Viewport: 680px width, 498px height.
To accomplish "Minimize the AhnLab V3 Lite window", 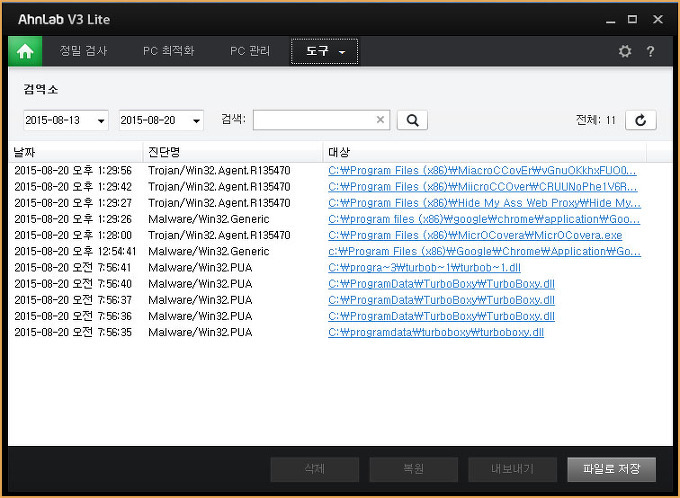I will (x=611, y=20).
